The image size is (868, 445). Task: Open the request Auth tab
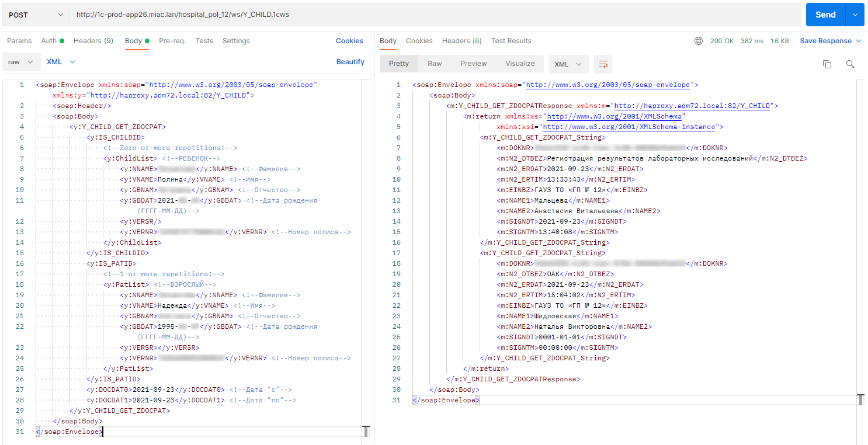click(53, 41)
